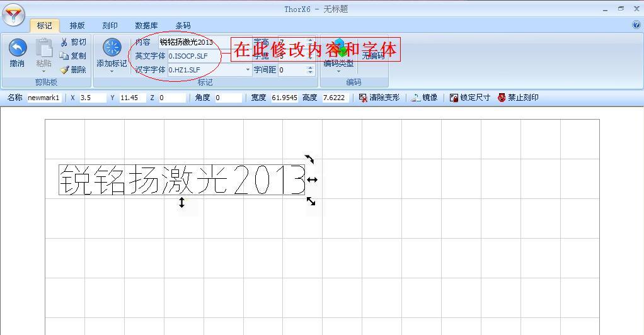Click the 复制 copy icon
644x335 pixels.
tap(64, 56)
